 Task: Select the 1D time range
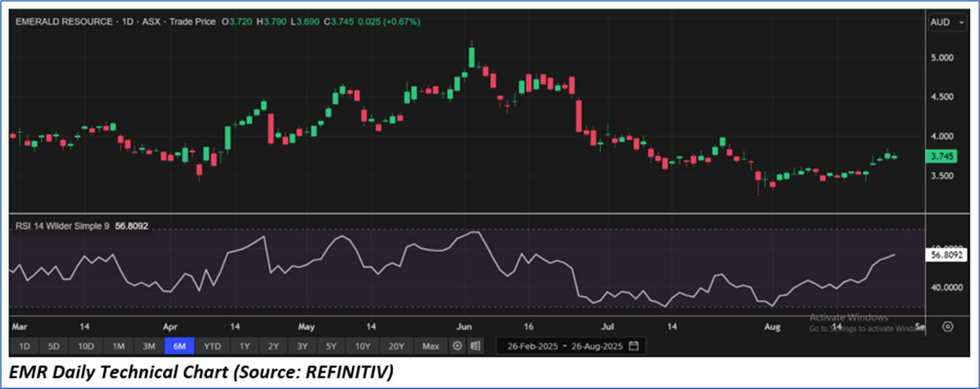click(x=24, y=346)
